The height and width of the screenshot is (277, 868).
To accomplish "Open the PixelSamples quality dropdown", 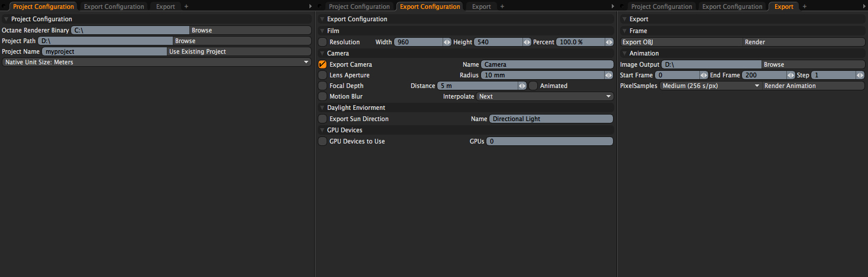I will click(x=711, y=86).
